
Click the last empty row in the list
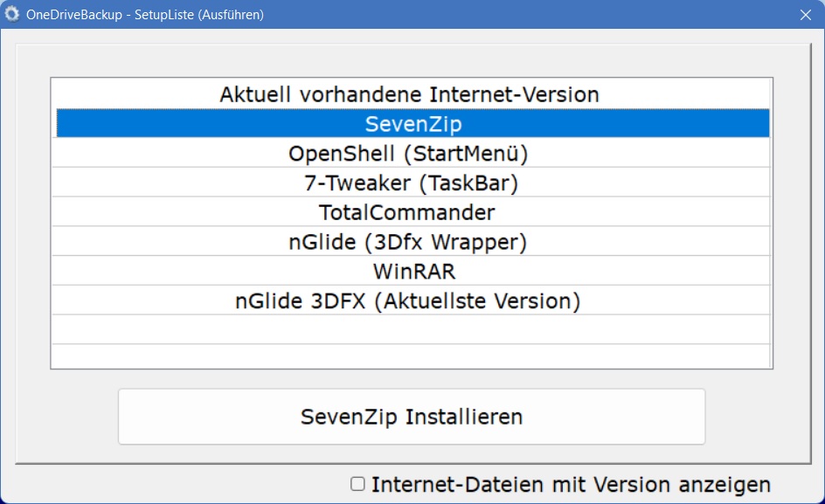[x=412, y=356]
